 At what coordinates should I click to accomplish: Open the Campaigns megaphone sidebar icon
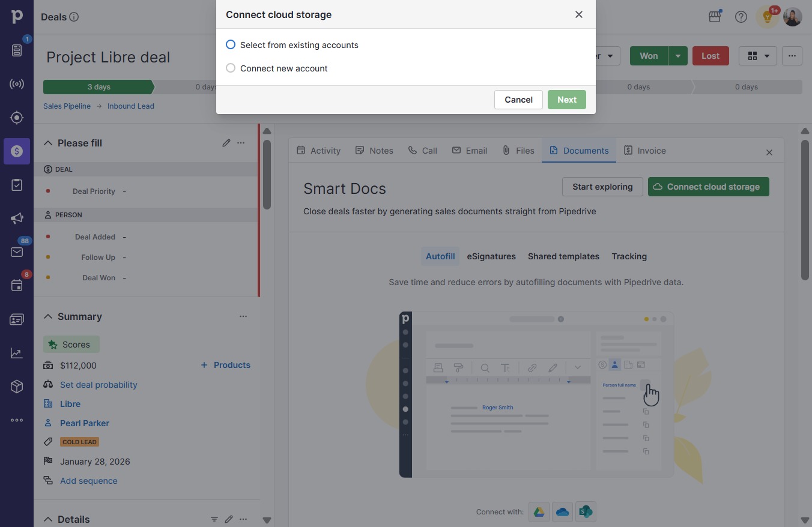[x=17, y=218]
